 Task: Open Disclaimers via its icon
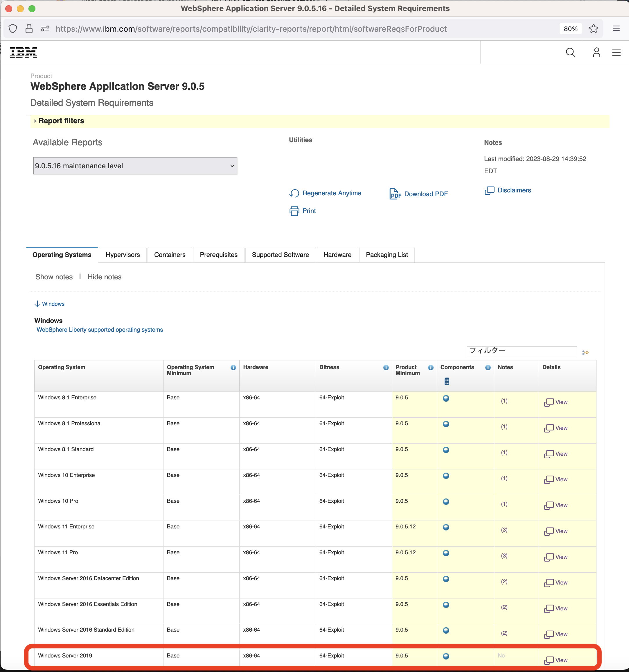[490, 190]
